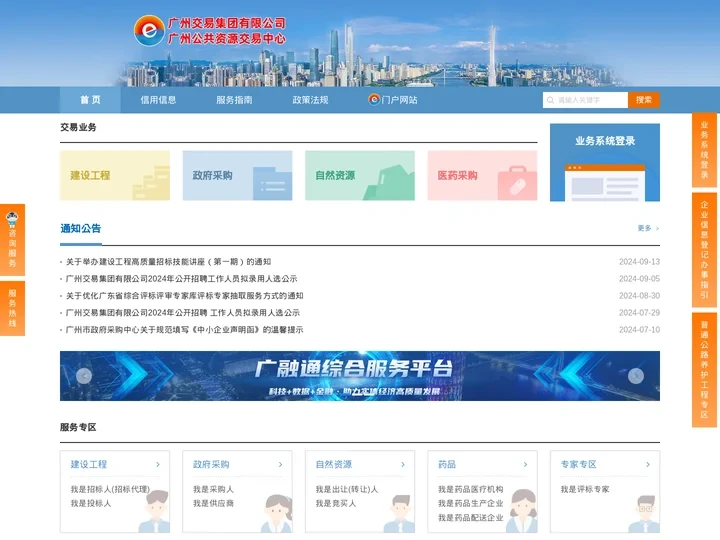Viewport: 720px width, 540px height.
Task: Click the orange 搜索 button
Action: point(644,100)
